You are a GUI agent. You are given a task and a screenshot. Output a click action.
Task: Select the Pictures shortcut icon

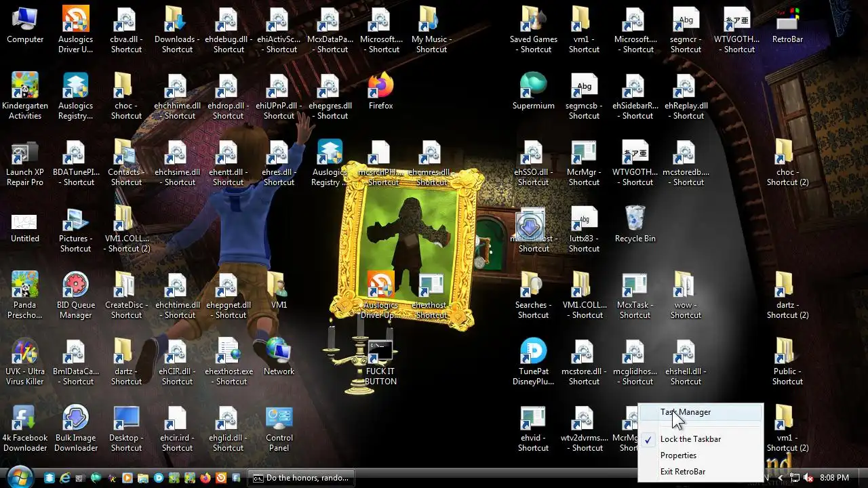(x=76, y=230)
